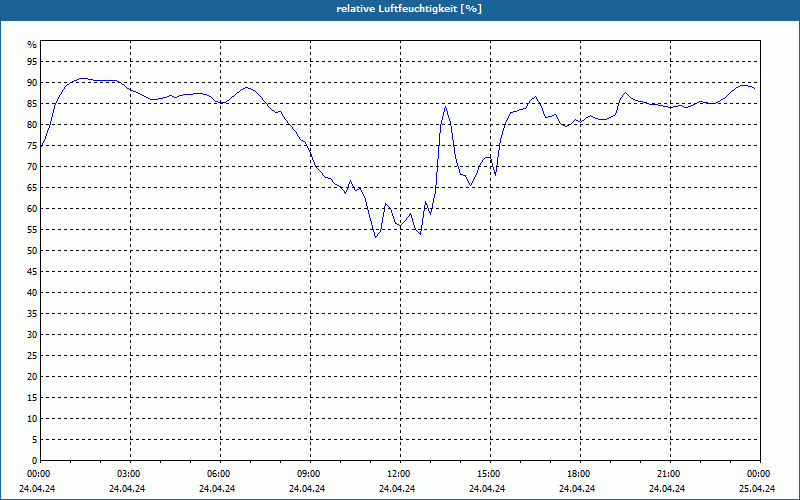Click the y-axis value 45

tap(32, 271)
